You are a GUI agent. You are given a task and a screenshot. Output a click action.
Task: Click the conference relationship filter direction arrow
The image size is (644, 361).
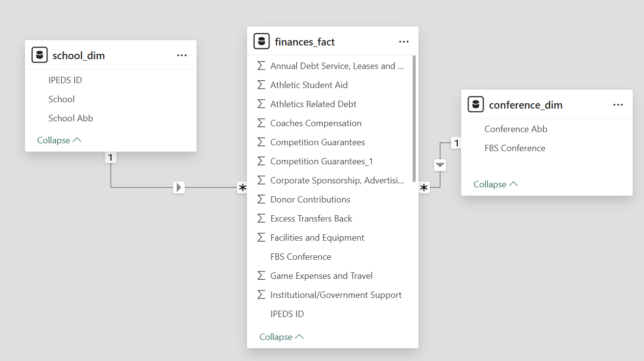(440, 165)
